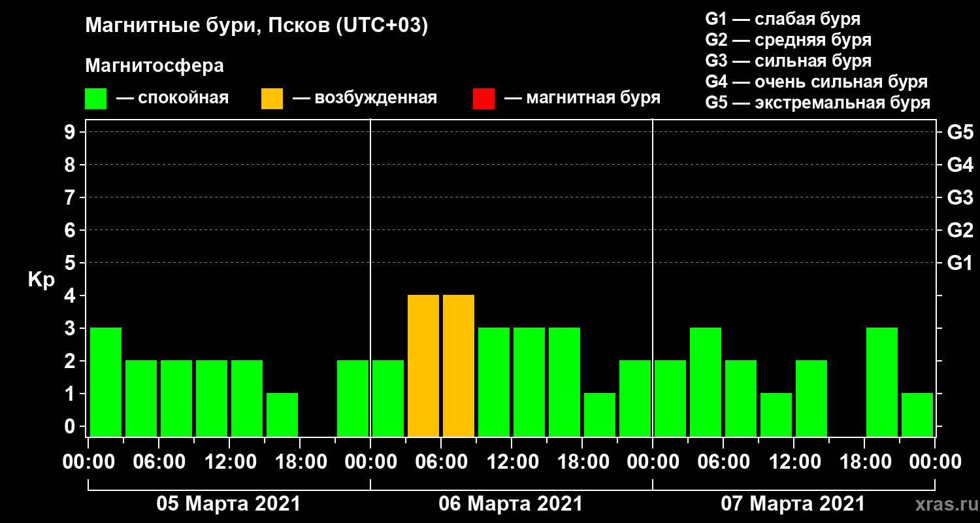980x523 pixels.
Task: Select the "06 Марта 2021" date label
Action: [511, 504]
